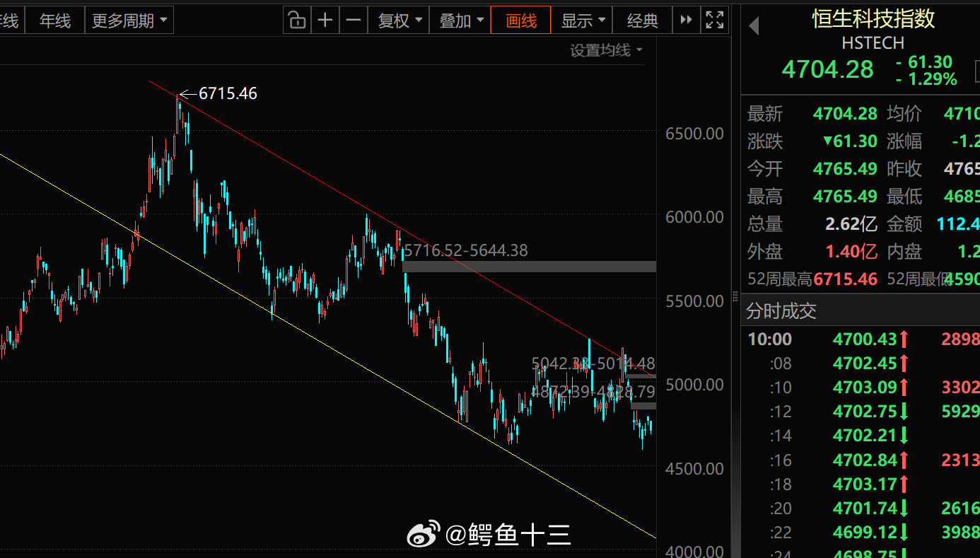The height and width of the screenshot is (558, 980).
Task: Select the trade row at 4702.84
Action: pos(861,460)
